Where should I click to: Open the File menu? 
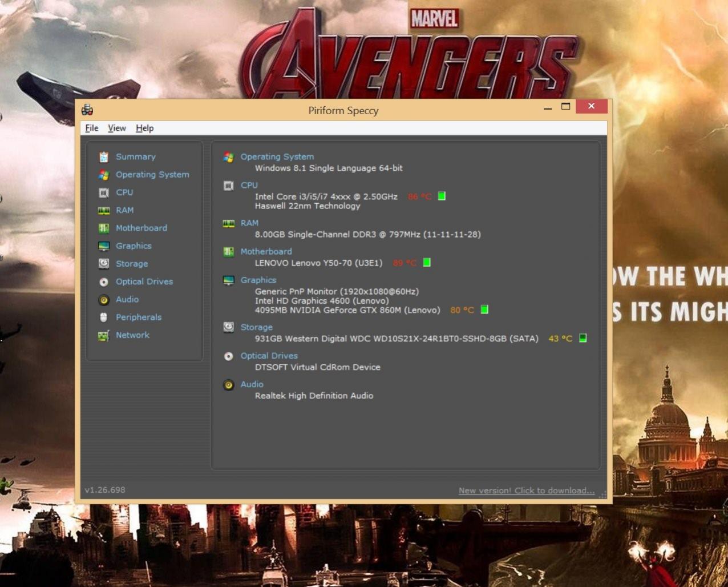[x=91, y=128]
